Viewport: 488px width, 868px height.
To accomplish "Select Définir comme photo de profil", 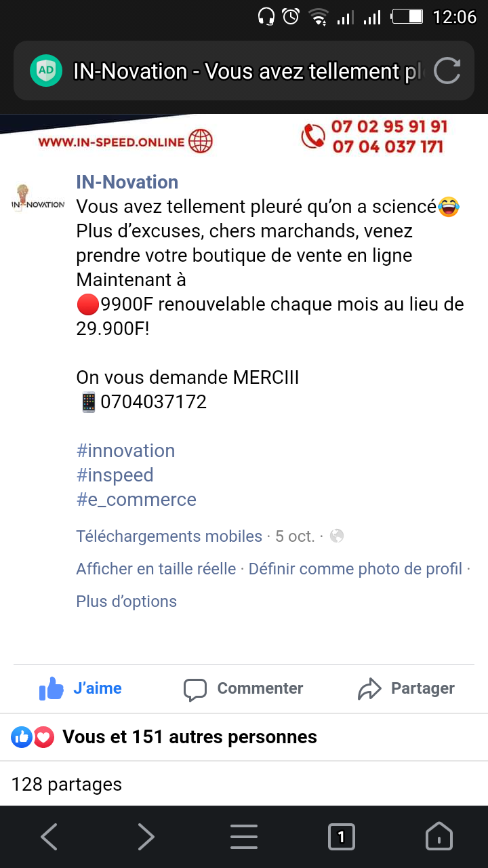I will (355, 569).
